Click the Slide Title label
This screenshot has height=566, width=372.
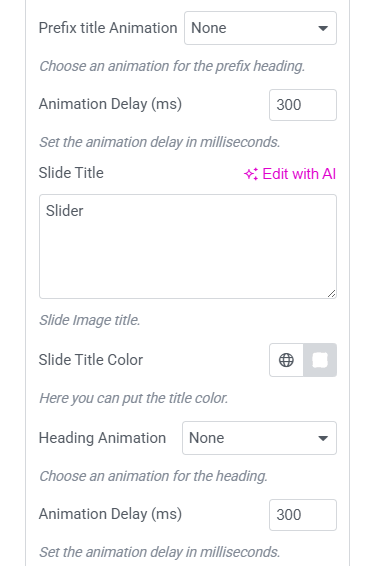[71, 173]
